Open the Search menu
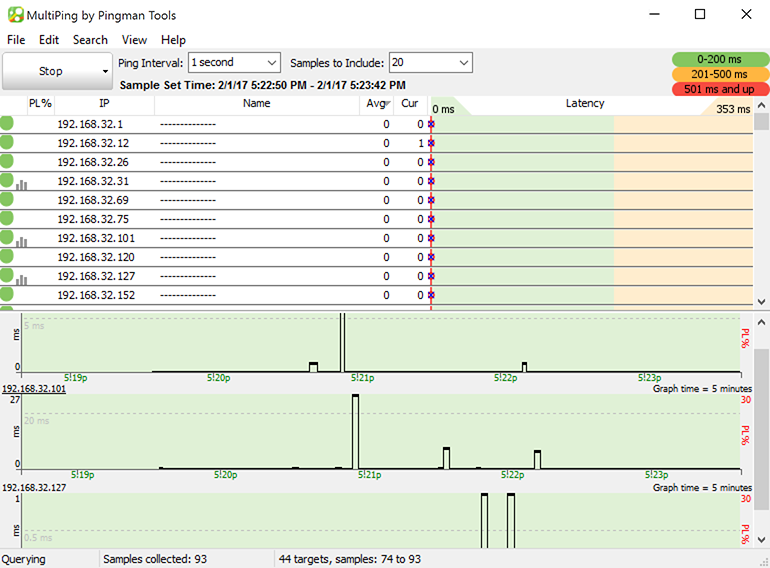This screenshot has height=568, width=770. pyautogui.click(x=90, y=40)
